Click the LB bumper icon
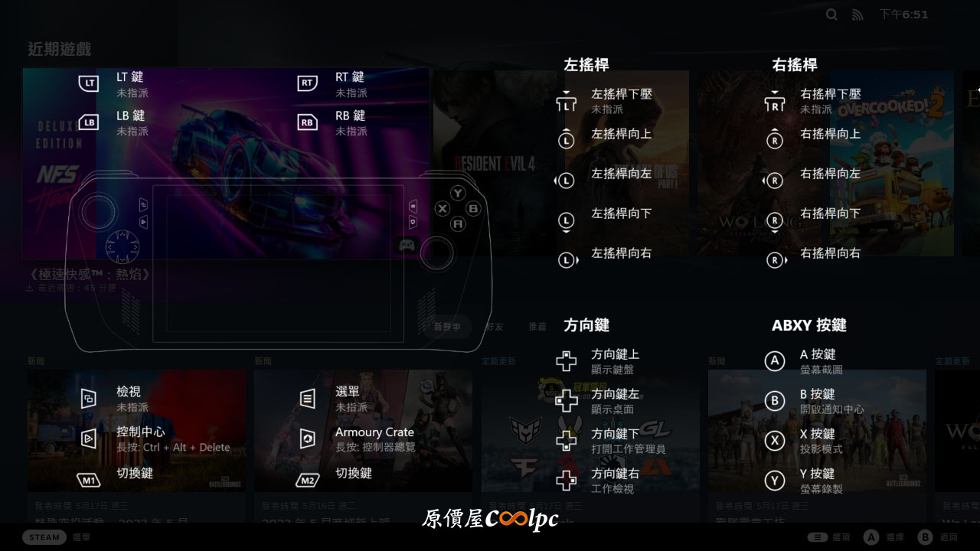The image size is (980, 551). coord(90,122)
